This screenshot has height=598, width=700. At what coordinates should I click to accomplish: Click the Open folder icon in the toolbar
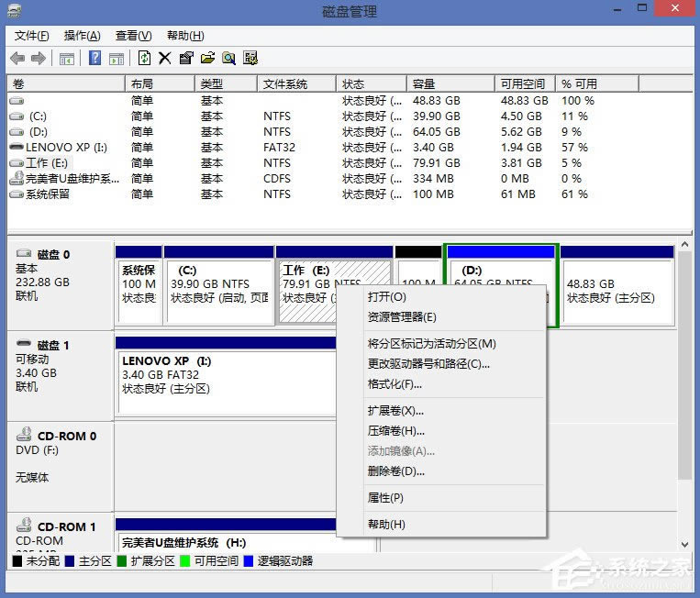pyautogui.click(x=207, y=58)
